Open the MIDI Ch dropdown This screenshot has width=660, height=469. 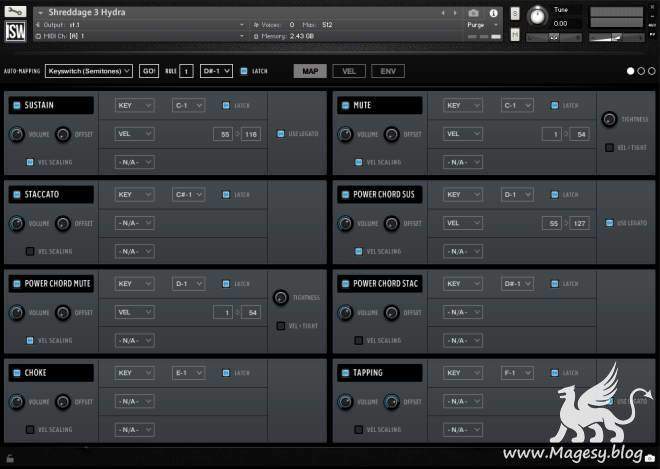point(140,36)
